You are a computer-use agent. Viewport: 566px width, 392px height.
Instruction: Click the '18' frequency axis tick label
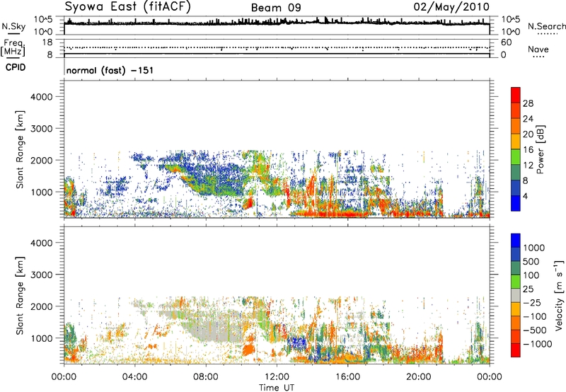click(x=47, y=42)
